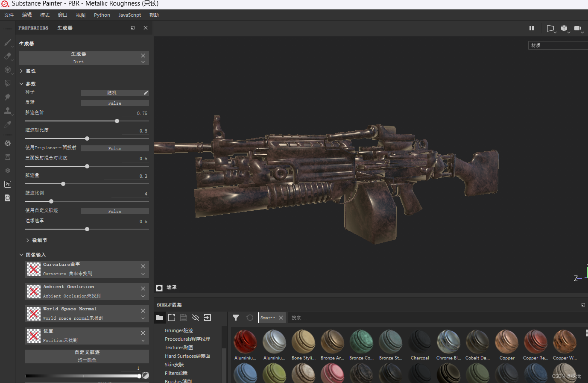Open the 模式 menu
Image resolution: width=588 pixels, height=383 pixels.
pyautogui.click(x=45, y=15)
